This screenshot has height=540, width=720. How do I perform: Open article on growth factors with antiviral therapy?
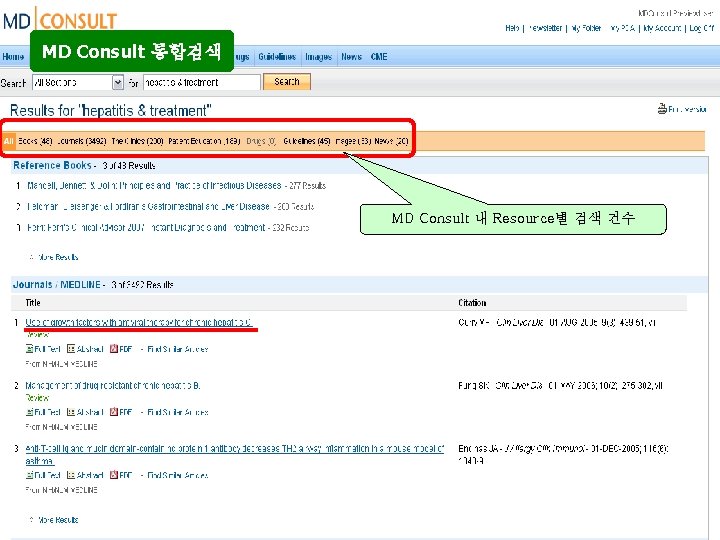[x=139, y=322]
